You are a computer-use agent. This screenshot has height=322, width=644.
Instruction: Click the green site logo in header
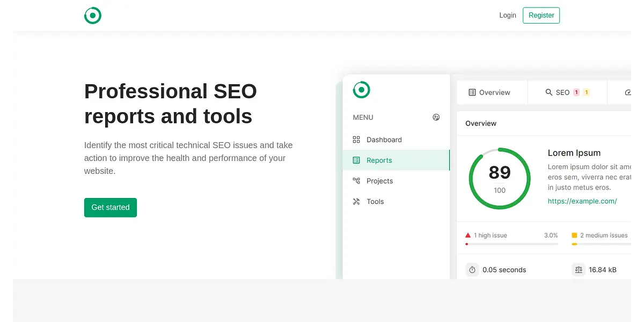point(93,16)
